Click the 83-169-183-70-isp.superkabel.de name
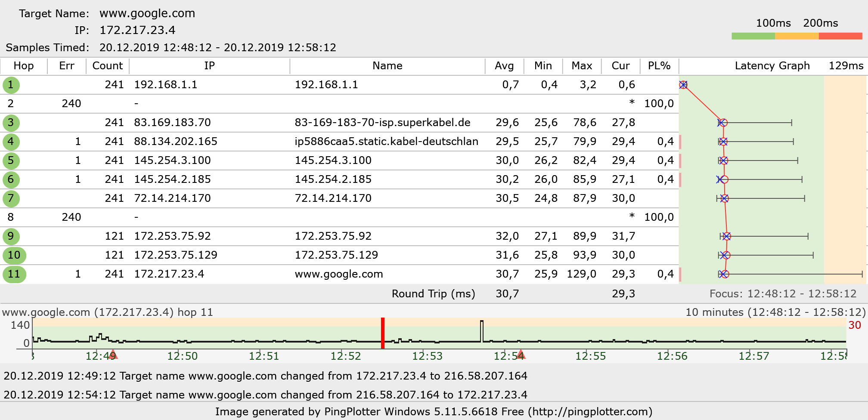The image size is (868, 420). click(x=382, y=123)
